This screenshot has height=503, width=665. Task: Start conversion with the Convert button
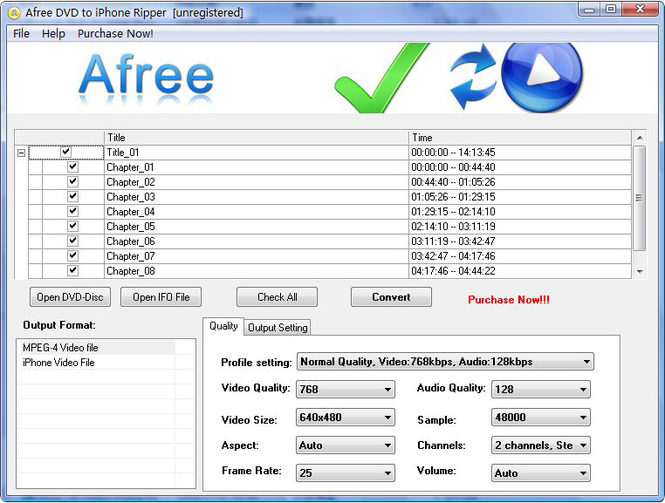click(391, 297)
